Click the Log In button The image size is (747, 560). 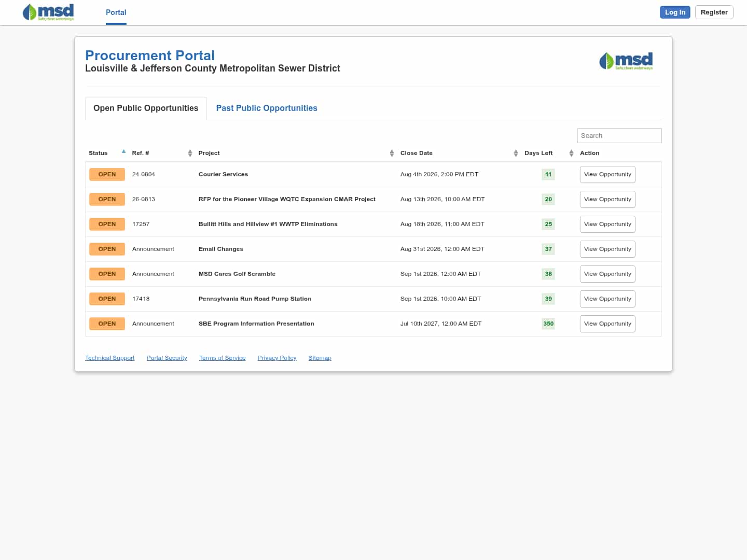675,12
